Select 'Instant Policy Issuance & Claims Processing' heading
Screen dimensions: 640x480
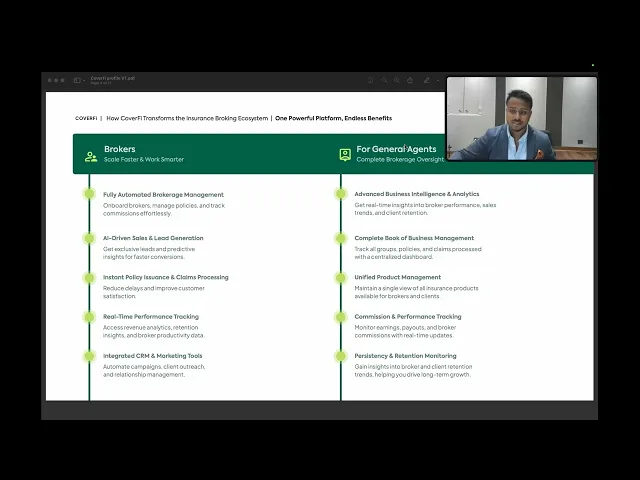pyautogui.click(x=166, y=277)
